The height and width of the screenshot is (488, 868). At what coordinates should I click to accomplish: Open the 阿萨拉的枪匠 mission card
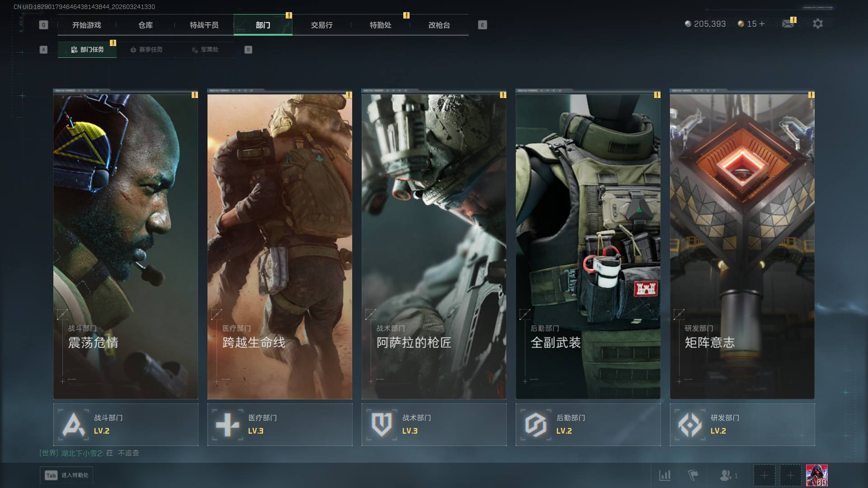[x=434, y=246]
